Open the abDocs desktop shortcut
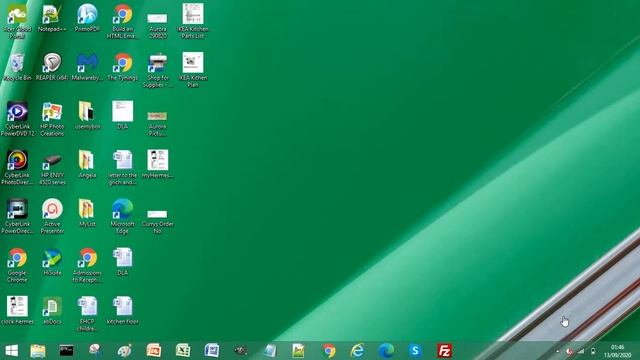The width and height of the screenshot is (640, 360). coord(52,310)
